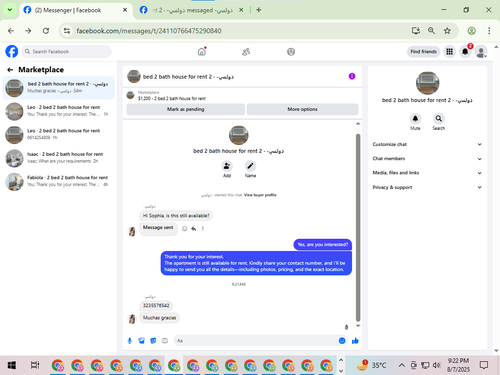Choose a sticker icon in composer
This screenshot has height=375, width=500.
[153, 341]
